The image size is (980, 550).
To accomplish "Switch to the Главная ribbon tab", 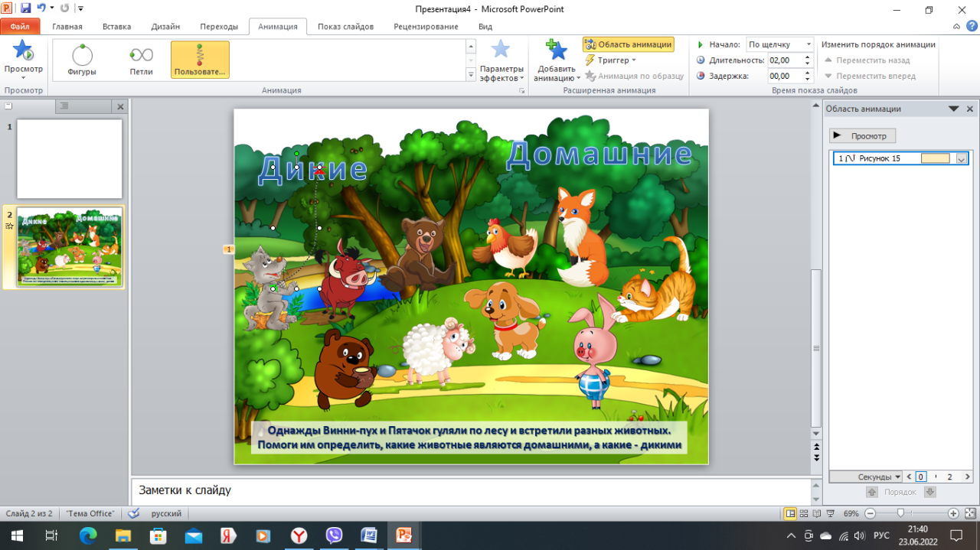I will [67, 27].
